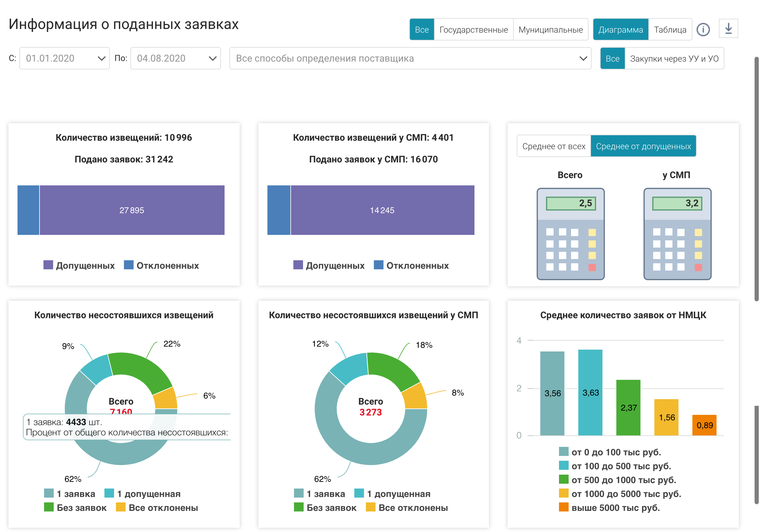Select 'Государственные' filter option
760x532 pixels.
(473, 30)
